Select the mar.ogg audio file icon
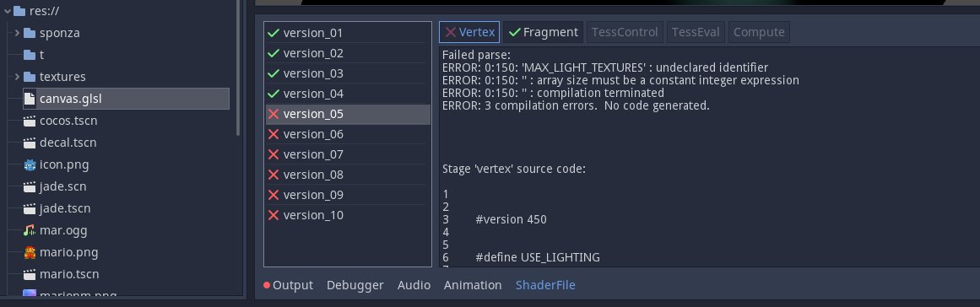The image size is (980, 307). tap(30, 230)
